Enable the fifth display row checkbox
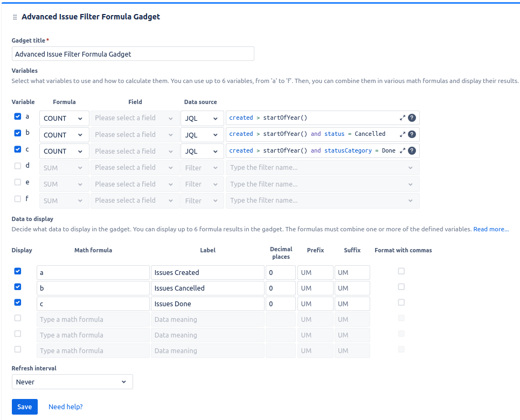 tap(18, 333)
